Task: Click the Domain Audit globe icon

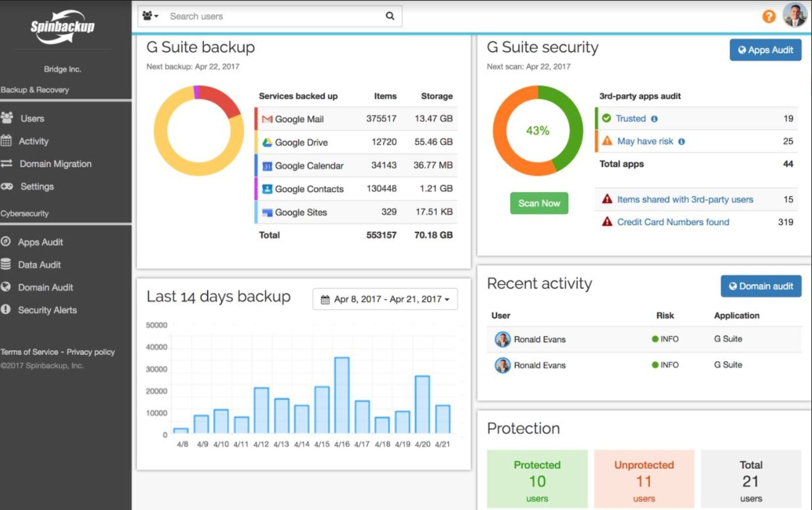Action: pos(5,287)
